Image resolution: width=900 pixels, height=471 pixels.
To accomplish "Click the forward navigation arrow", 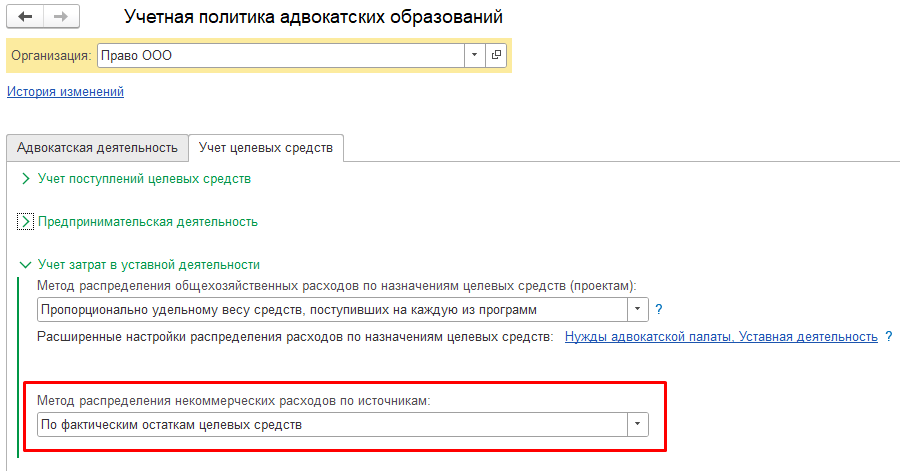I will (59, 18).
